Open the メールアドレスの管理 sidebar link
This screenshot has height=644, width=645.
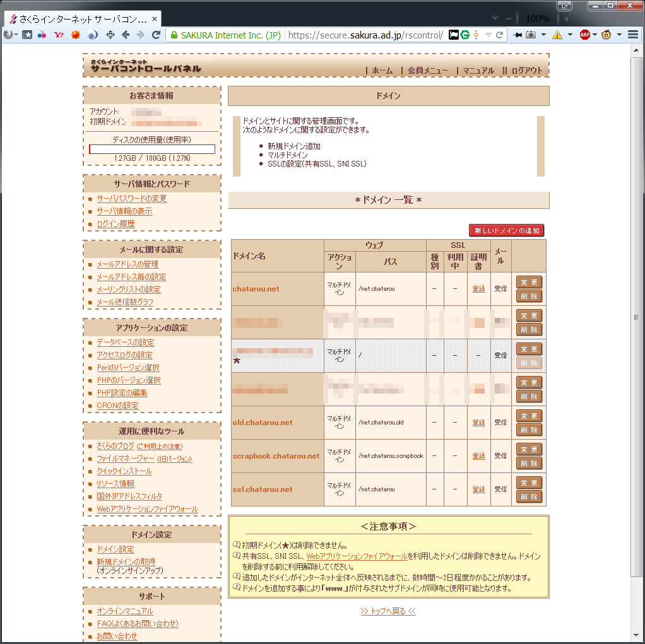127,264
